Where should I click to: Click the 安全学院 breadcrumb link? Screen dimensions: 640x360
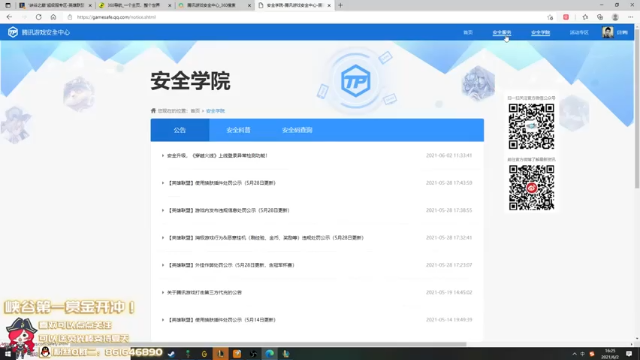215,111
